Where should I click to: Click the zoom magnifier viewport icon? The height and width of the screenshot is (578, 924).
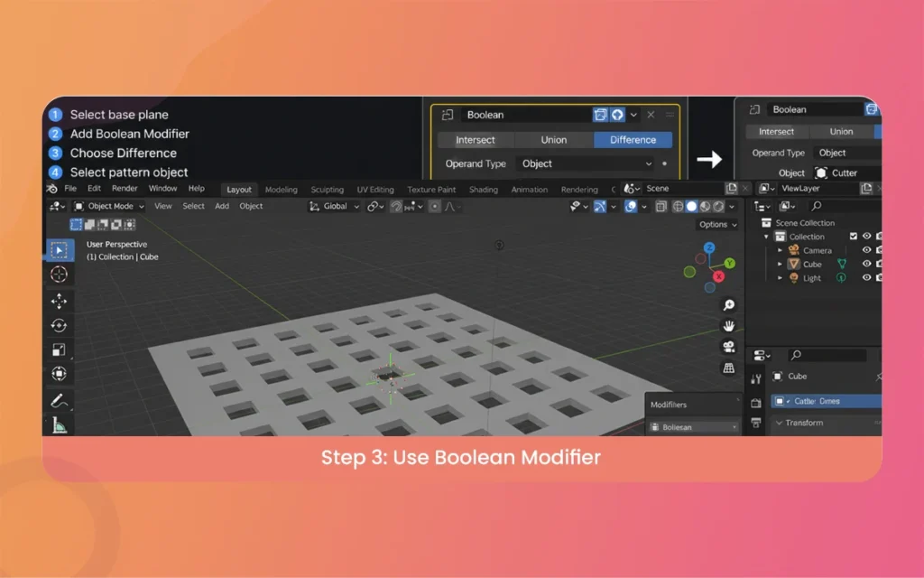point(728,305)
